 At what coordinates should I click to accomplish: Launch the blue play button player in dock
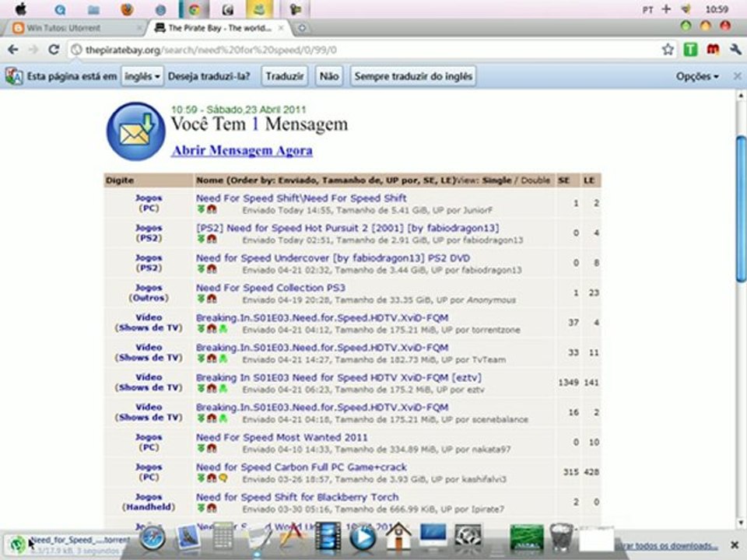click(363, 538)
